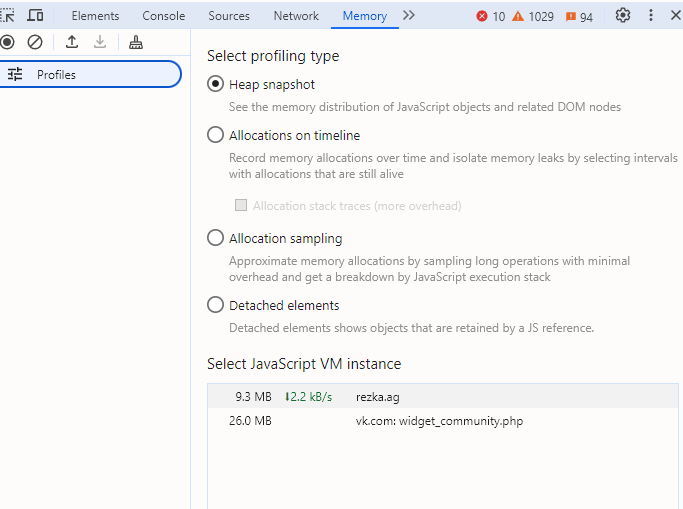The width and height of the screenshot is (683, 509).
Task: Click the collect garbage broom icon
Action: 136,42
